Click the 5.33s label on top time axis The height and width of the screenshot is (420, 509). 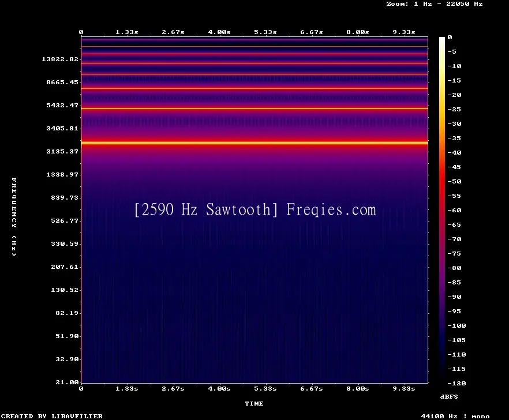[x=265, y=32]
